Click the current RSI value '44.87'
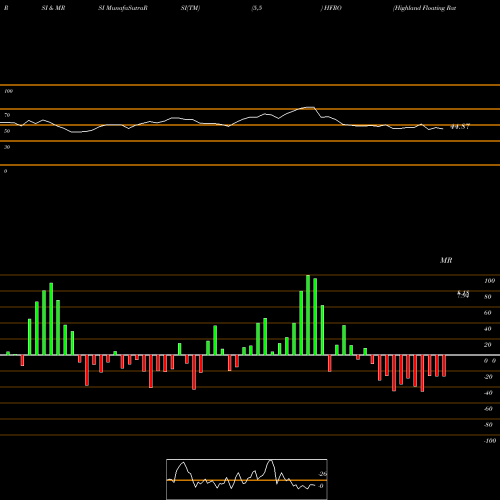Screen dimensions: 500x500 pos(460,127)
